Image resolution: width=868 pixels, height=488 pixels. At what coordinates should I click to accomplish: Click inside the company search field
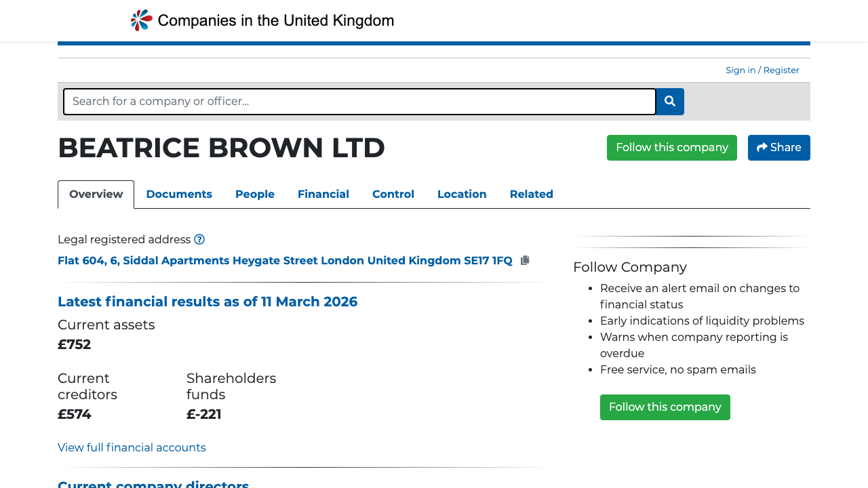point(359,101)
